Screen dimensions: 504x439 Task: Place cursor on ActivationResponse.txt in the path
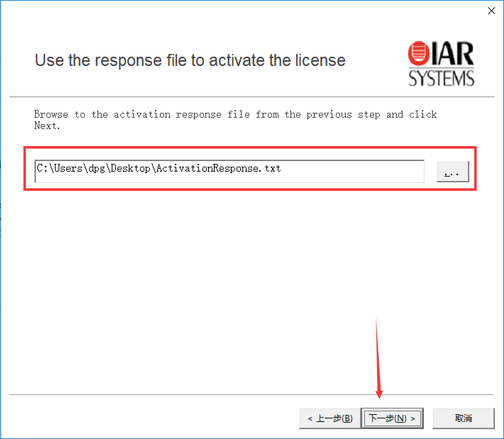click(x=218, y=168)
